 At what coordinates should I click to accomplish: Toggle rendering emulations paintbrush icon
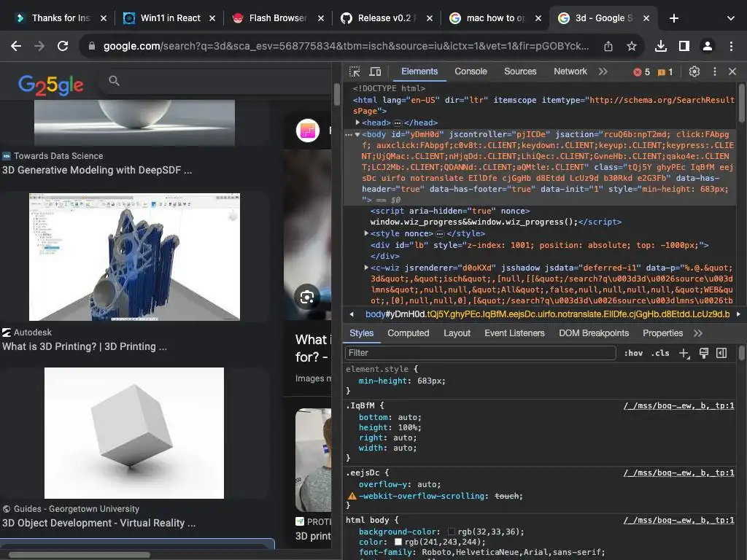point(704,353)
